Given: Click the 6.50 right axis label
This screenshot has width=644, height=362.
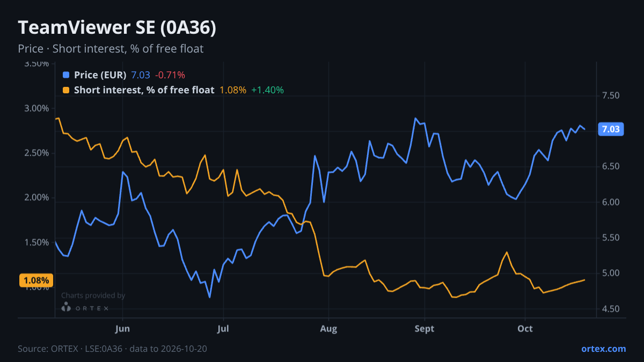Looking at the screenshot, I should 611,167.
